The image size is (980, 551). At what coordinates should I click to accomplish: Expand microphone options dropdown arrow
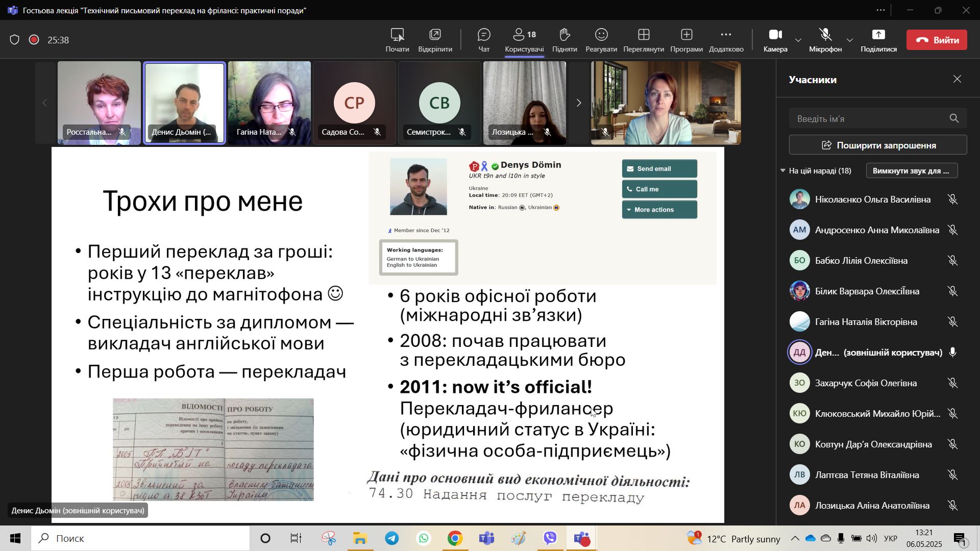point(850,40)
